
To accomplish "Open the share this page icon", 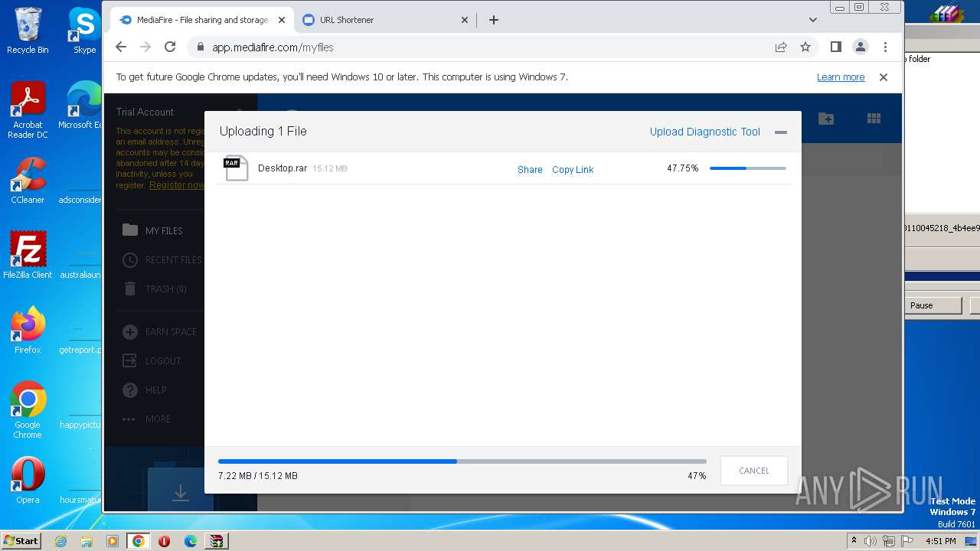I will [x=781, y=47].
